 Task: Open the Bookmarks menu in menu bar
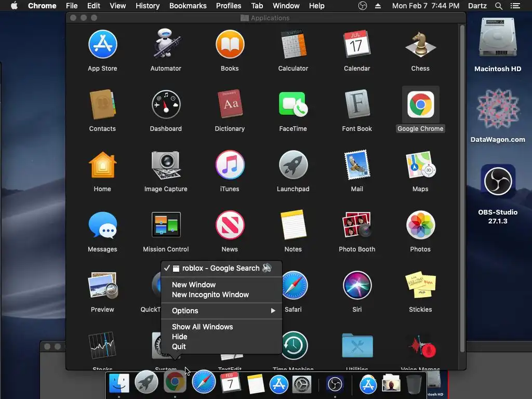pyautogui.click(x=188, y=6)
